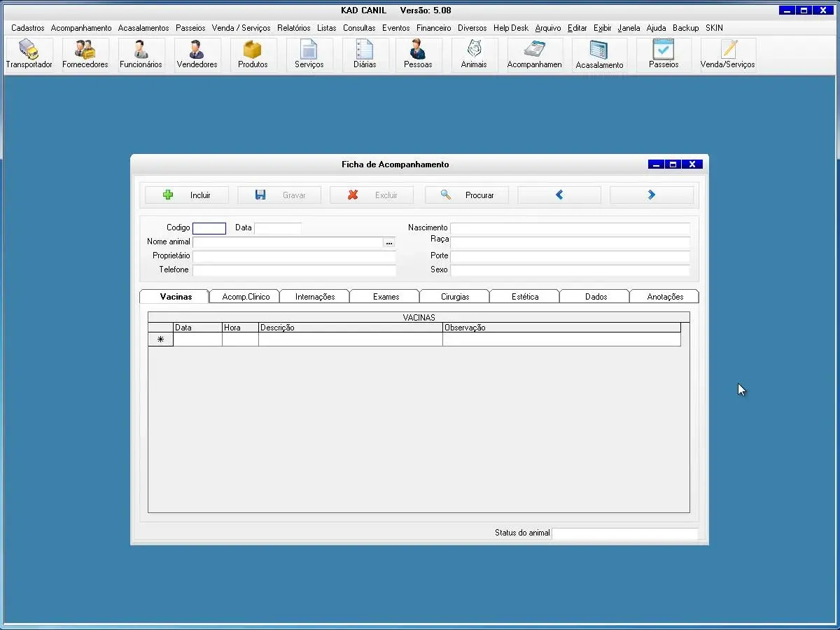
Task: Open the Financeiro menu
Action: pos(433,28)
